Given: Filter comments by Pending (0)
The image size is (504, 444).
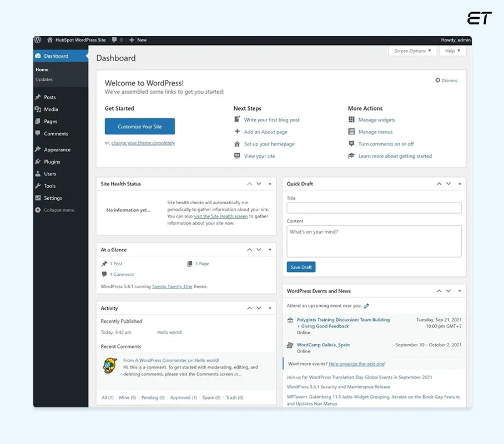Looking at the screenshot, I should coord(153,398).
